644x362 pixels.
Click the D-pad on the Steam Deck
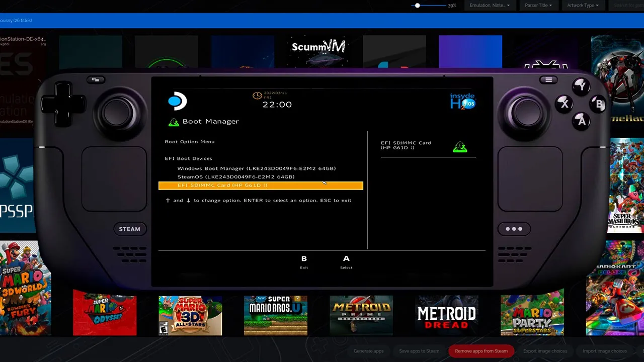click(63, 104)
